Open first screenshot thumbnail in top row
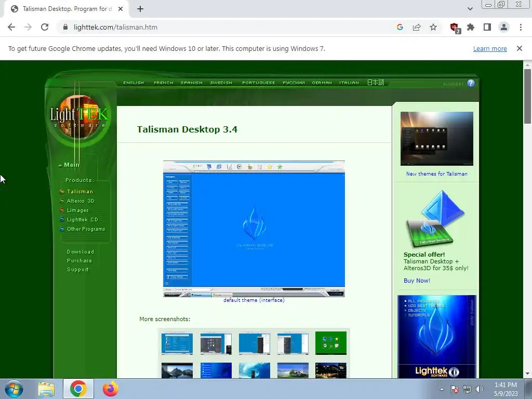The width and height of the screenshot is (532, 399). click(177, 343)
